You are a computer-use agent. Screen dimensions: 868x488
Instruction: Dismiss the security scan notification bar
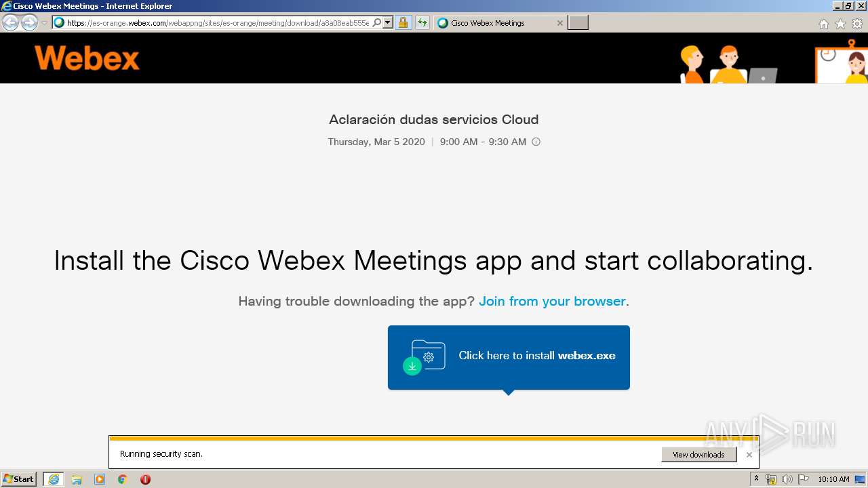(x=749, y=455)
